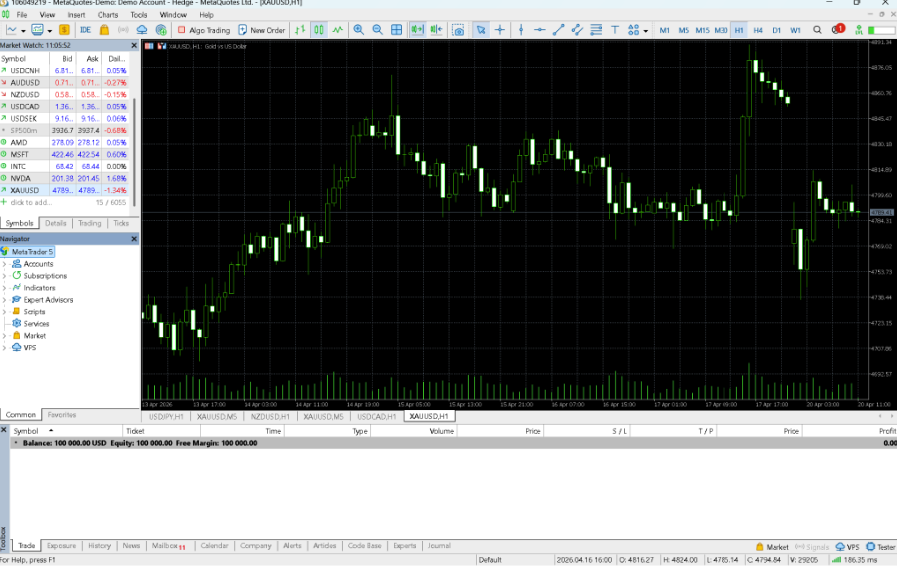Expand the Expert Advisors tree node
Image resolution: width=897 pixels, height=566 pixels.
click(x=4, y=300)
